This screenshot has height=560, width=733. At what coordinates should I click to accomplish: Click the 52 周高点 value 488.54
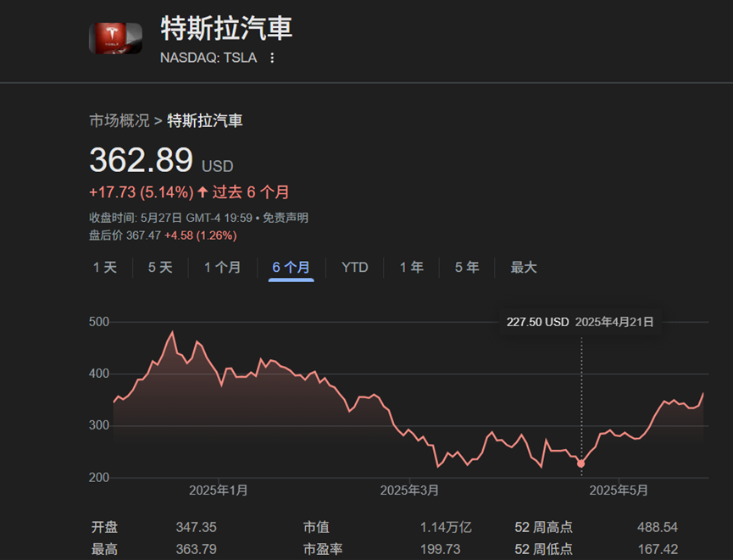[x=658, y=527]
